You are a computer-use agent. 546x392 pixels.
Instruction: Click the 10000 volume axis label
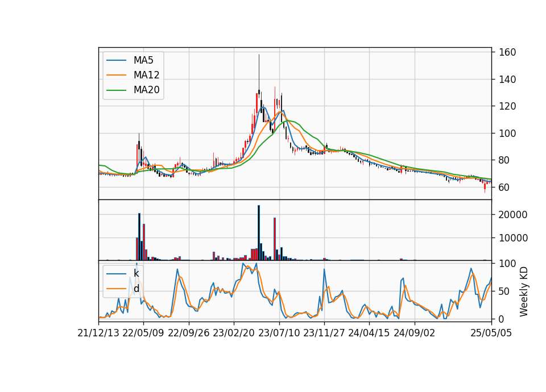(x=513, y=238)
